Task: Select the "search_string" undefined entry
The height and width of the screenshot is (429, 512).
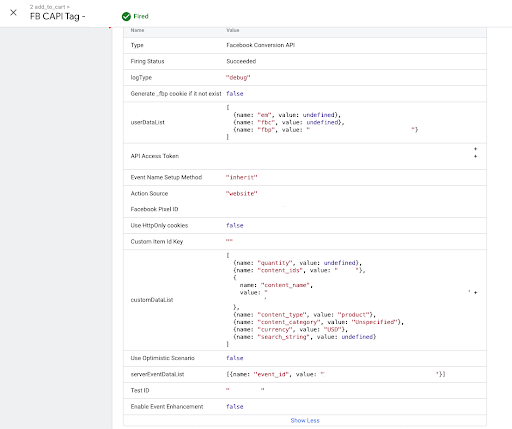Action: coord(305,337)
